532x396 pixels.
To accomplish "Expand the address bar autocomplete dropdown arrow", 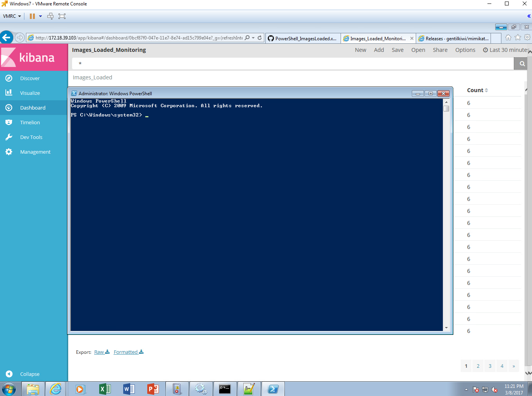I will (253, 38).
